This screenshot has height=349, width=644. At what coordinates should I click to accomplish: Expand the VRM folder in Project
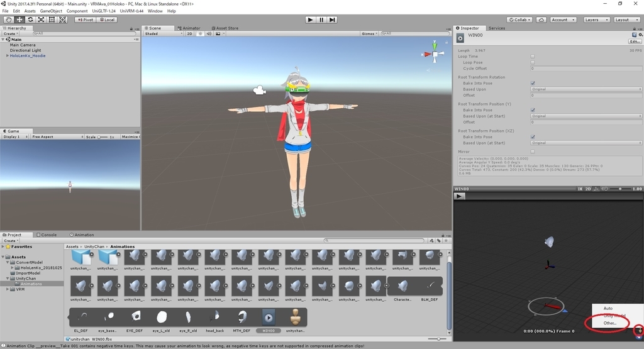8,289
